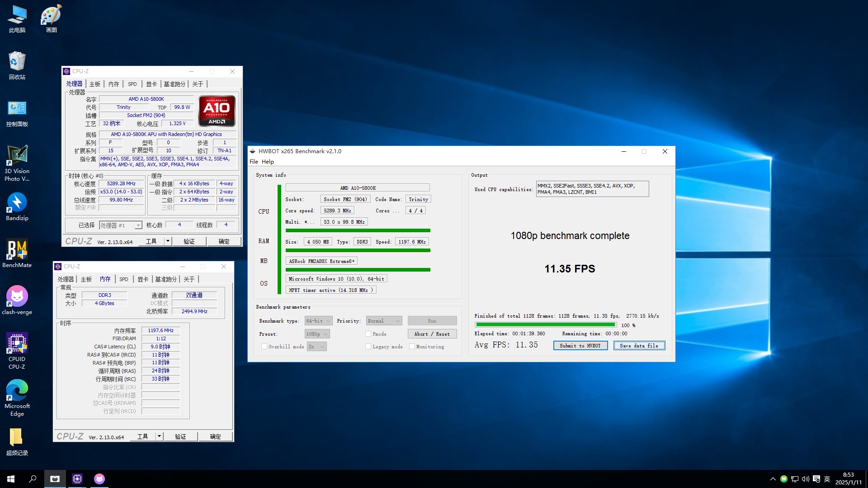
Task: Open the Priority Normal dropdown
Action: (x=384, y=321)
